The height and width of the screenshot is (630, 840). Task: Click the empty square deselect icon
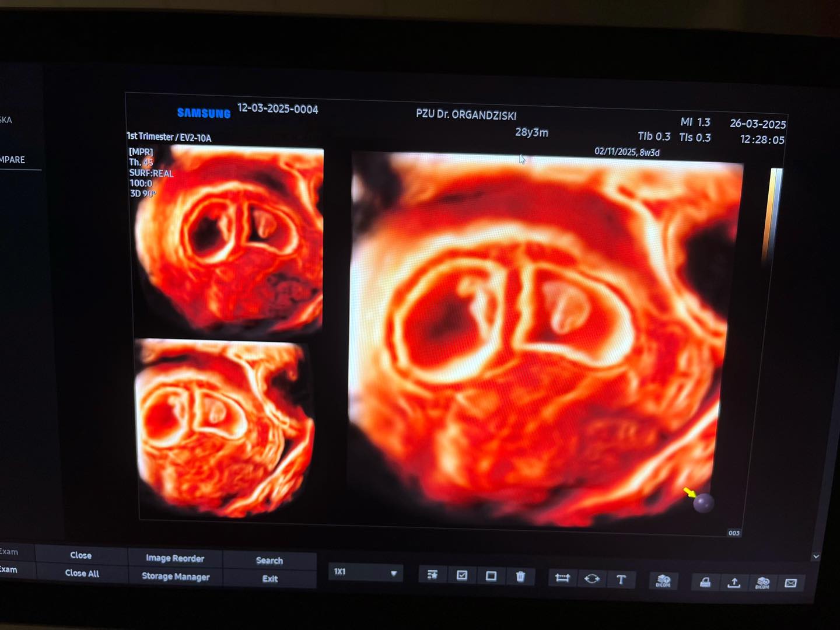pos(491,576)
